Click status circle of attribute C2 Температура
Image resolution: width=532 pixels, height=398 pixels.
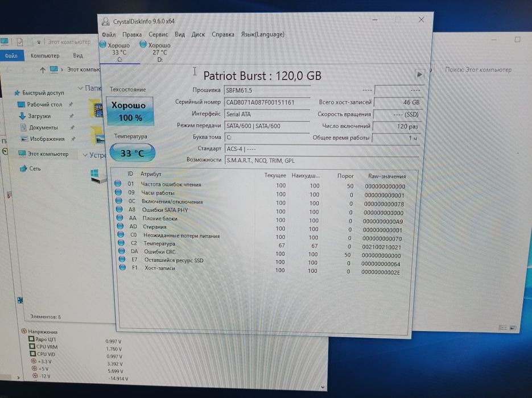coord(121,243)
